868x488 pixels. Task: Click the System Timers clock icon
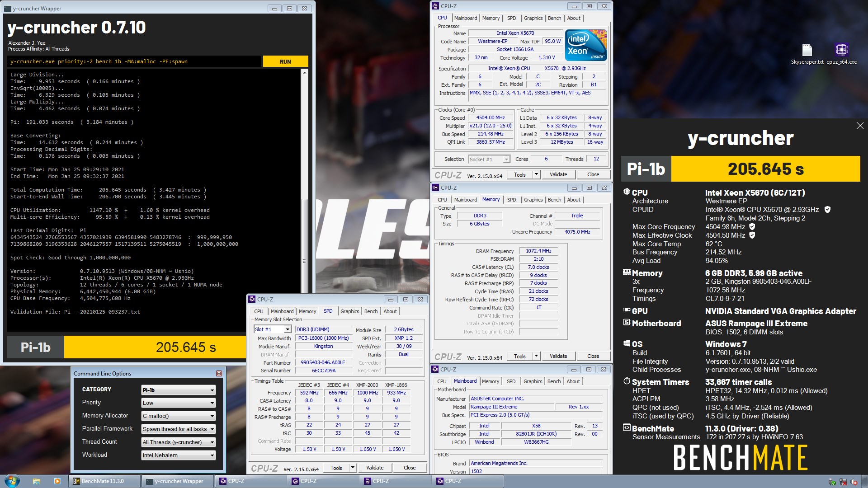coord(627,381)
